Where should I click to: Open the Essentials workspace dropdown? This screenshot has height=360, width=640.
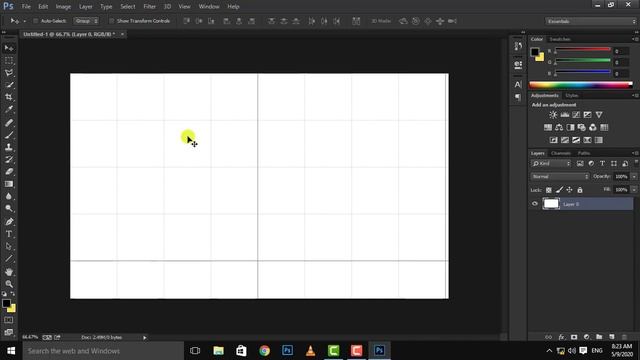[x=591, y=21]
